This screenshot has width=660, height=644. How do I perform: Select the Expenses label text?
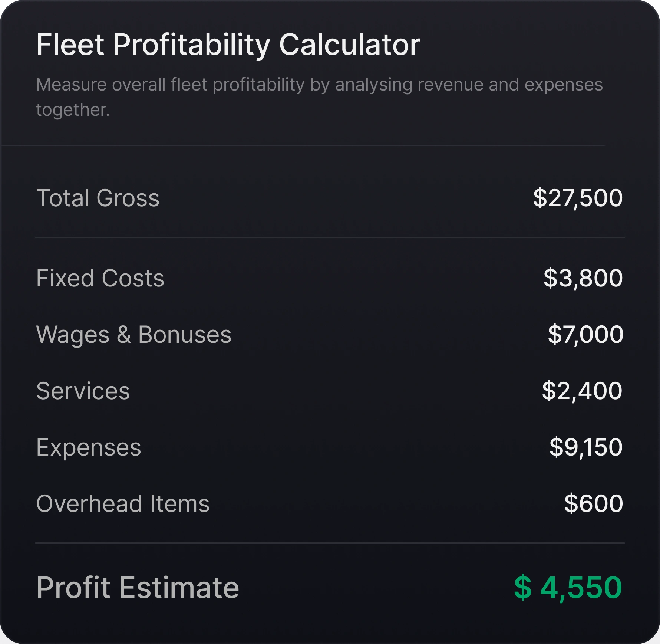88,447
